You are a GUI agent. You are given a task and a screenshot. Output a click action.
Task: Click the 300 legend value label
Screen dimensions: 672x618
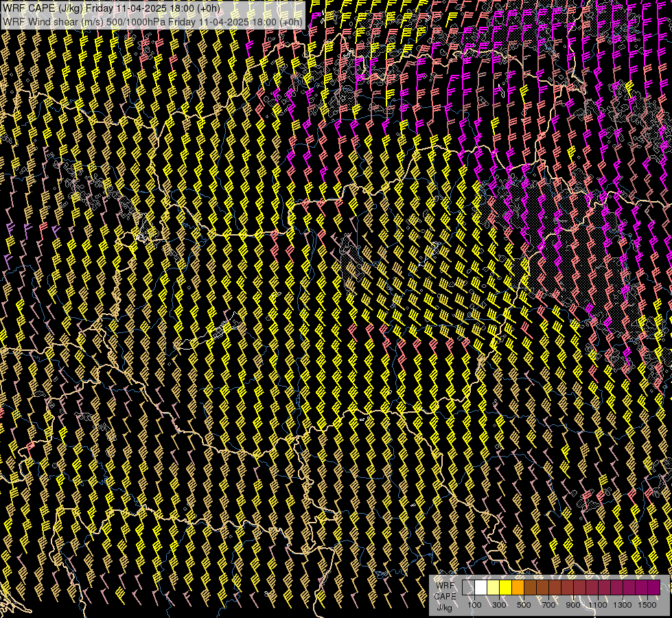tap(499, 605)
